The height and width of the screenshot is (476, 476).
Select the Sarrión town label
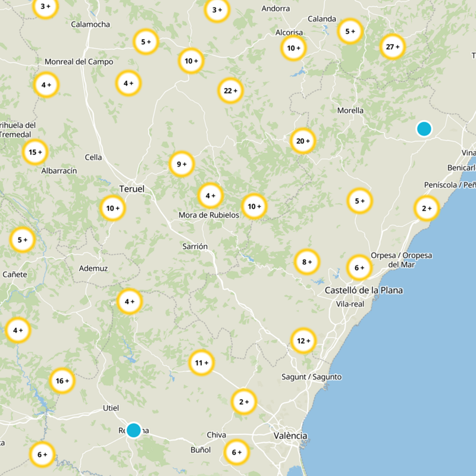195,246
